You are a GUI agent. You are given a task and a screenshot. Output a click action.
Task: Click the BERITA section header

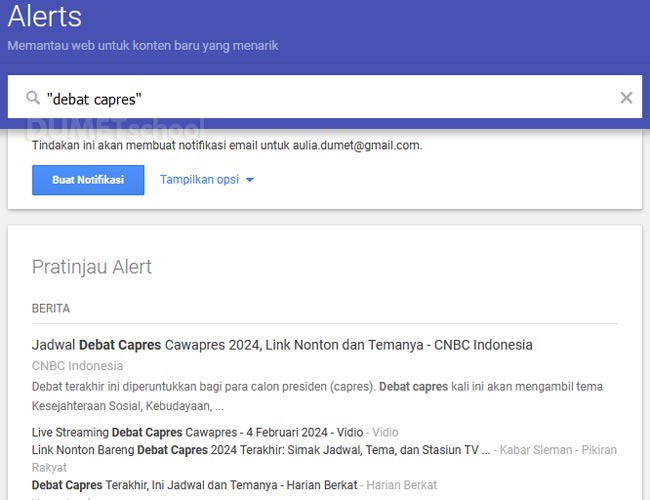tap(51, 308)
